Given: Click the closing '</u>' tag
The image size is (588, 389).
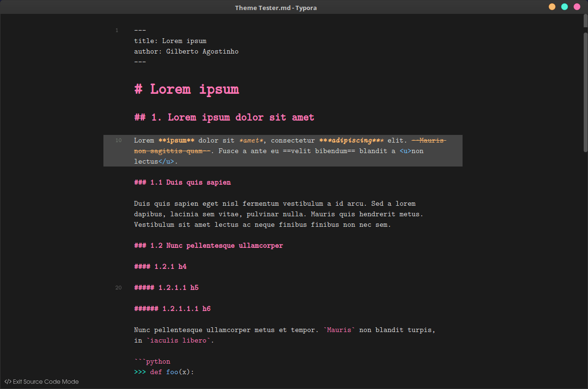Looking at the screenshot, I should 166,162.
